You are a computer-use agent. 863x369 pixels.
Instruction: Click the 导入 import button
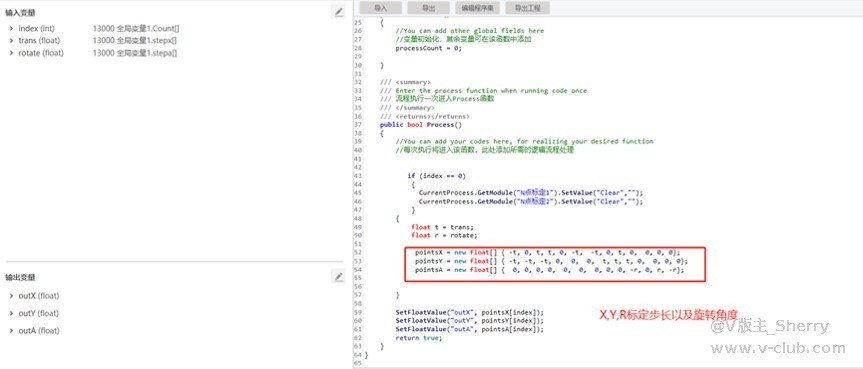[x=380, y=8]
